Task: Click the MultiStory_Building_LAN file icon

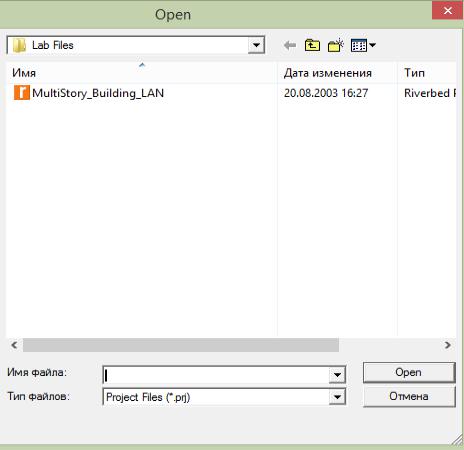Action: (x=22, y=93)
